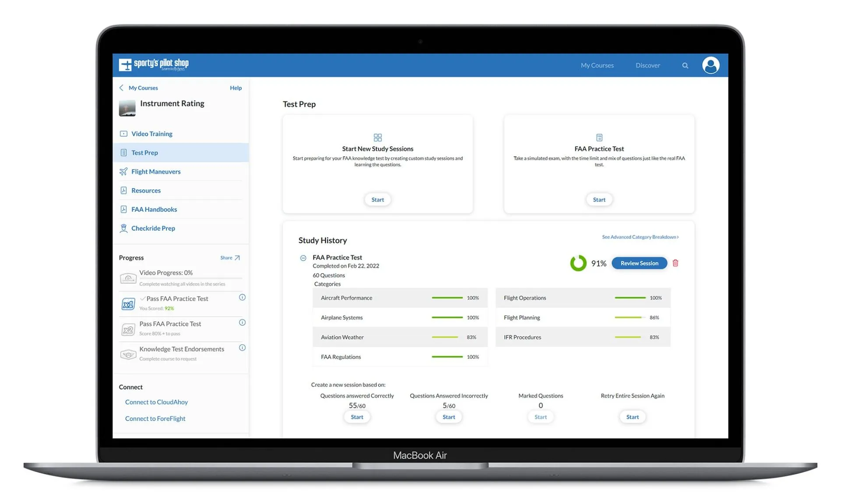This screenshot has width=841, height=504.
Task: Open Connect to CloudAhoy link
Action: coord(156,402)
